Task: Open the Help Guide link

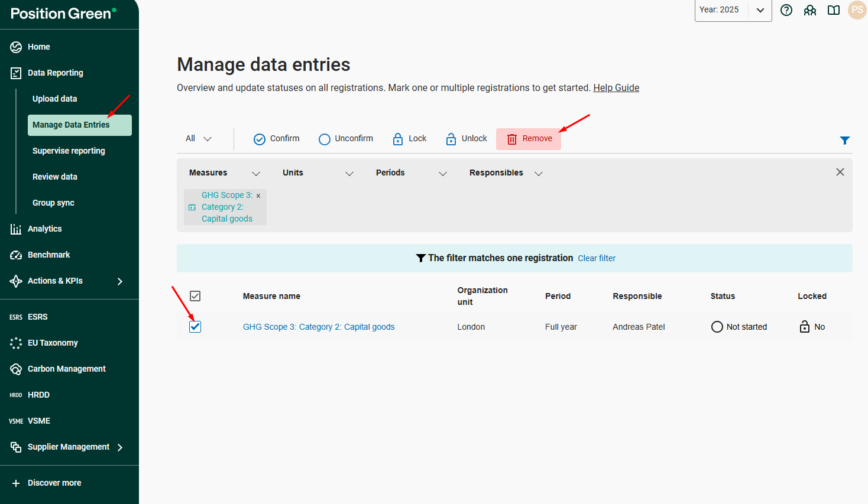Action: tap(616, 87)
